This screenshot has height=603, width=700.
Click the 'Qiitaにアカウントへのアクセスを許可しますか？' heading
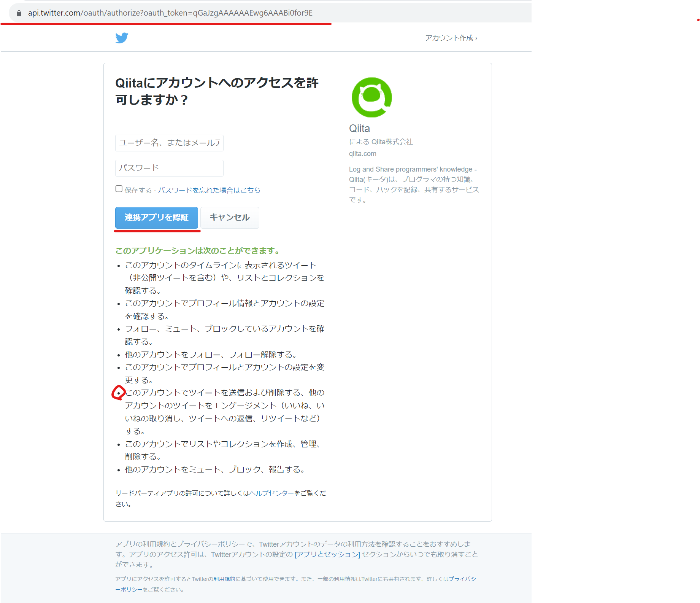coord(217,91)
